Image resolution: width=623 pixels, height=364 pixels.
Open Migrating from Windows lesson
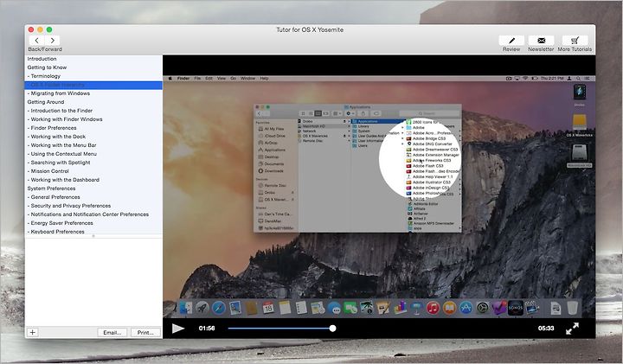[93, 93]
